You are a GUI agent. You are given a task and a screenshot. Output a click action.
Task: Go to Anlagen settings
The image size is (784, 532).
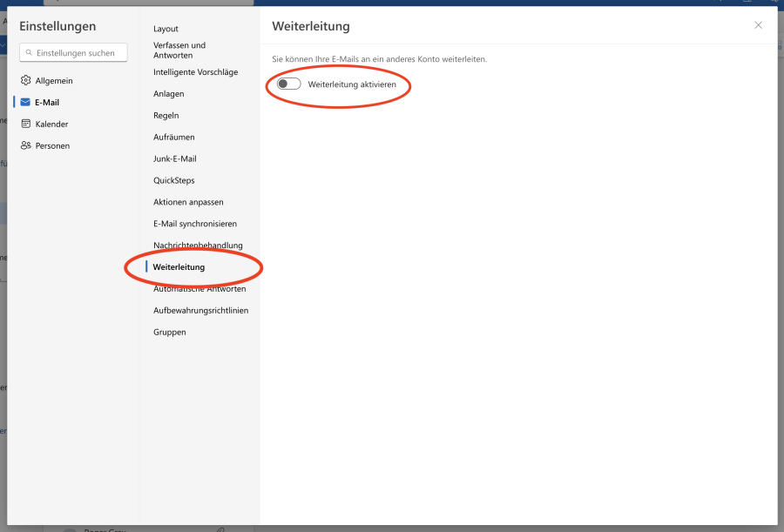coord(168,94)
